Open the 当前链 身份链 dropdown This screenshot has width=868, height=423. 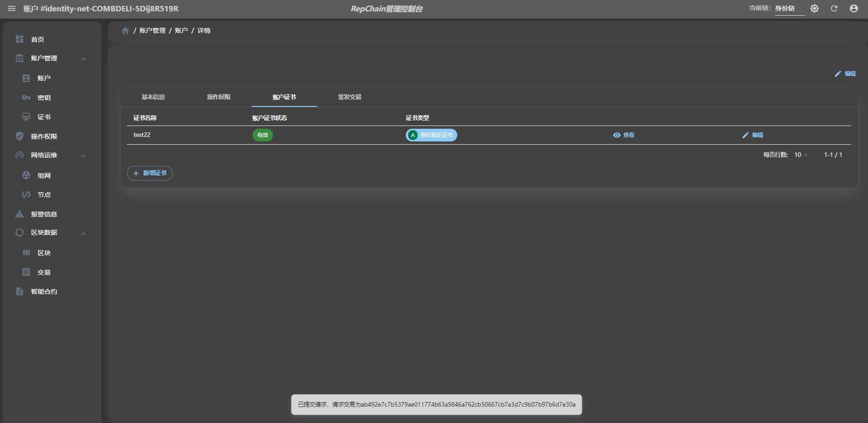click(x=789, y=9)
